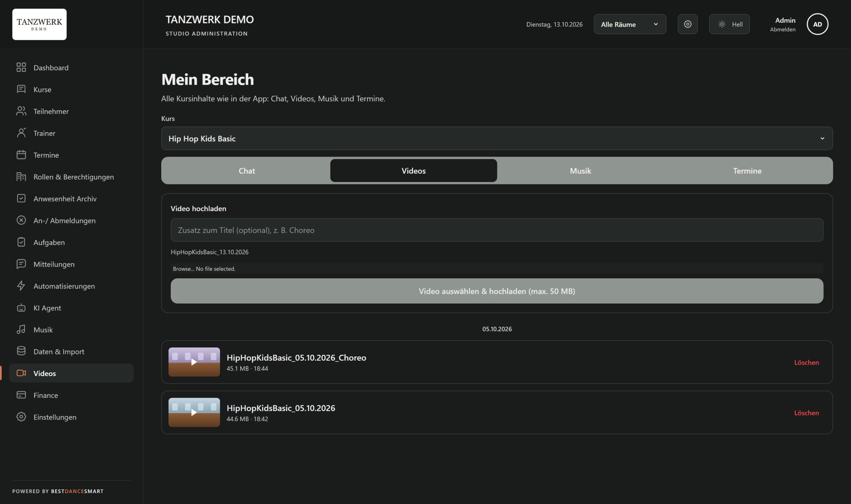The height and width of the screenshot is (504, 851).
Task: Click the Automatisierungen lightning icon
Action: (x=21, y=286)
